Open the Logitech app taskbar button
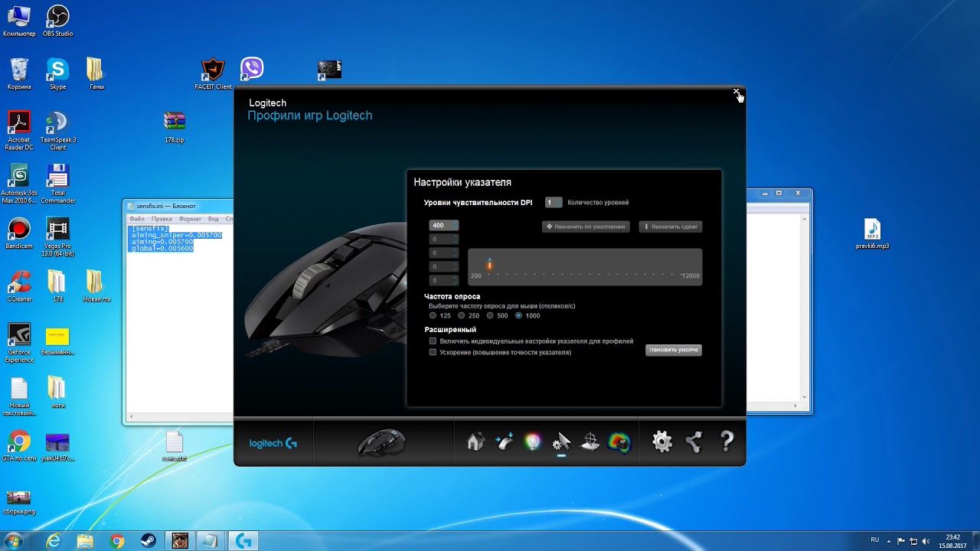 [x=244, y=541]
